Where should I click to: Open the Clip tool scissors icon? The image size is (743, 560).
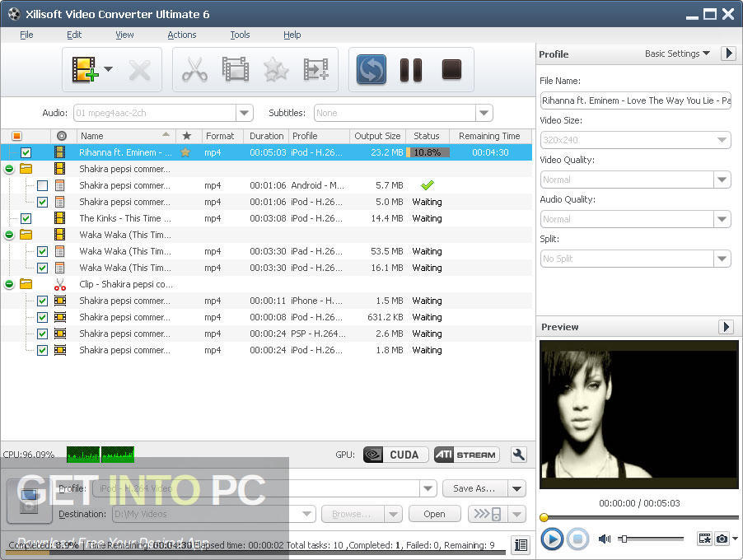point(195,70)
